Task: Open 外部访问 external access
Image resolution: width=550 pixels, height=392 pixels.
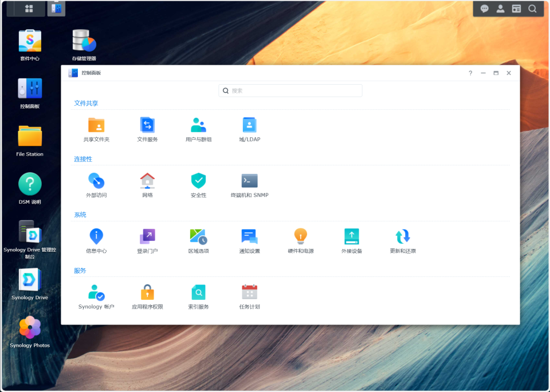Action: 96,185
